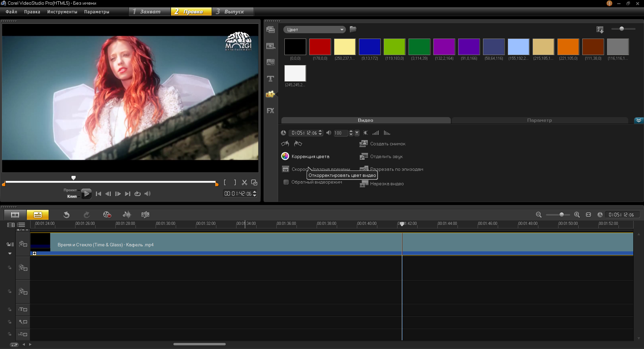Screen dimensions: 644x349
Task: Rotate the video counterclockwise
Action: coord(285,144)
